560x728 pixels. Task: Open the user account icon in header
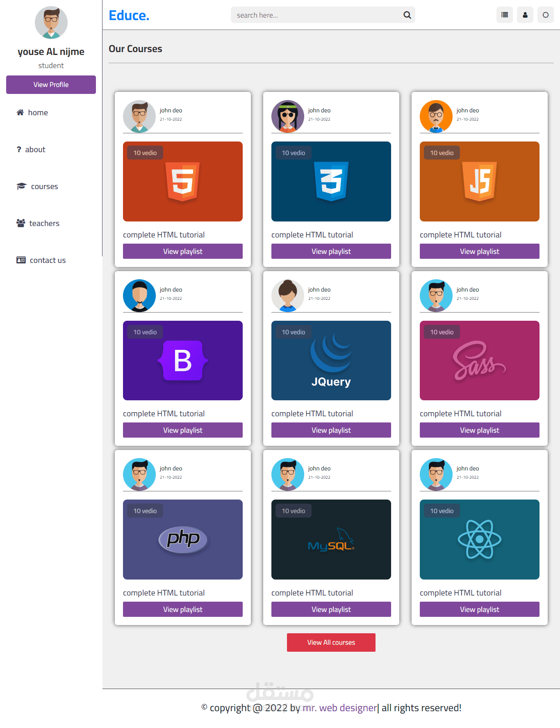point(525,15)
